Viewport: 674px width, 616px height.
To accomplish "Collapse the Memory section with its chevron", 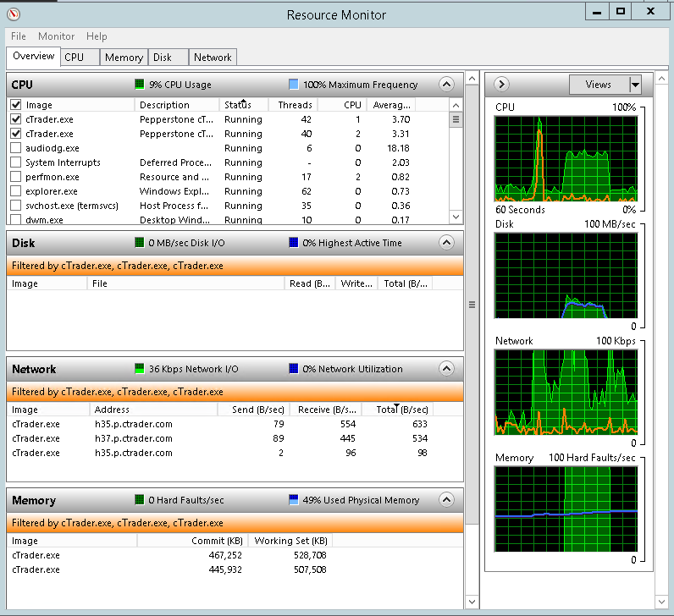I will (446, 499).
